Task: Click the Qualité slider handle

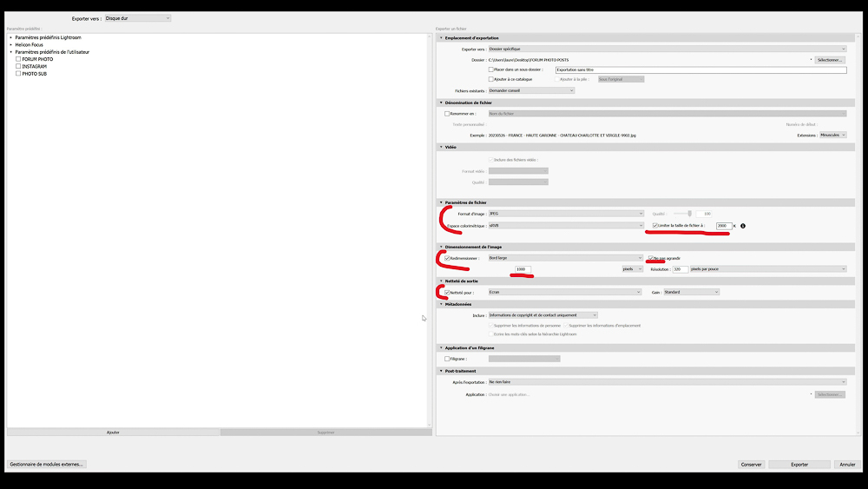Action: 690,213
